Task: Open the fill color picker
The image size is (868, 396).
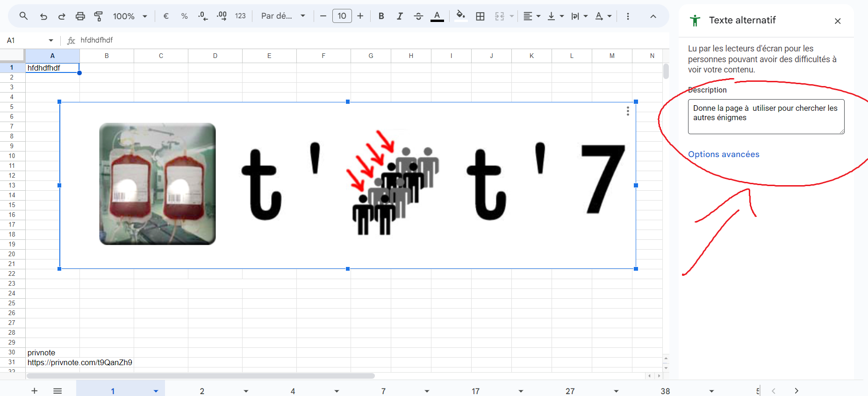Action: click(461, 16)
